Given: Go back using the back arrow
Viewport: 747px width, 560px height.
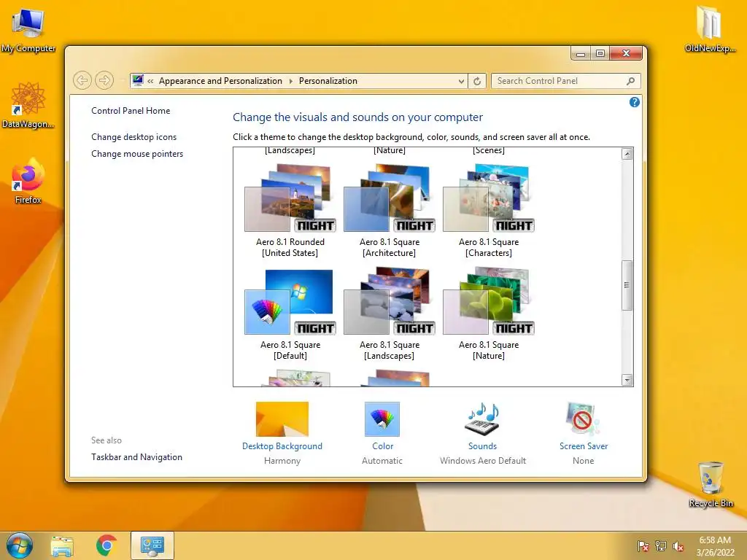Looking at the screenshot, I should [82, 80].
